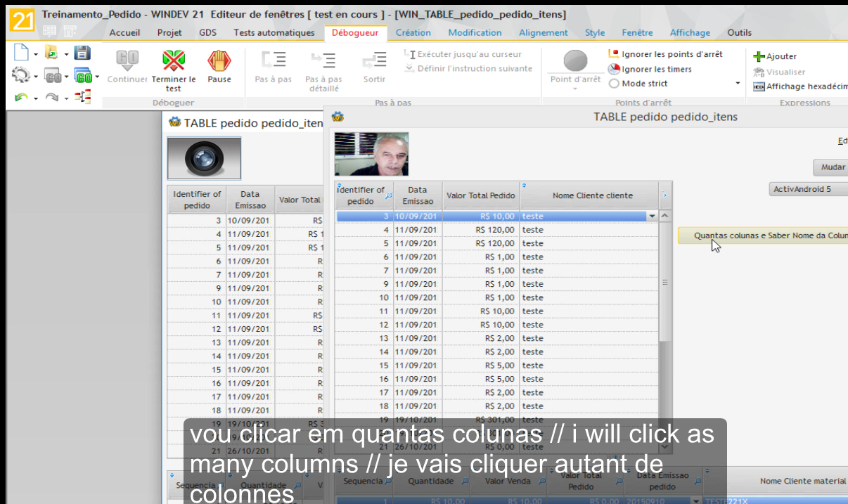
Task: Click the gear generate icon
Action: point(21,75)
